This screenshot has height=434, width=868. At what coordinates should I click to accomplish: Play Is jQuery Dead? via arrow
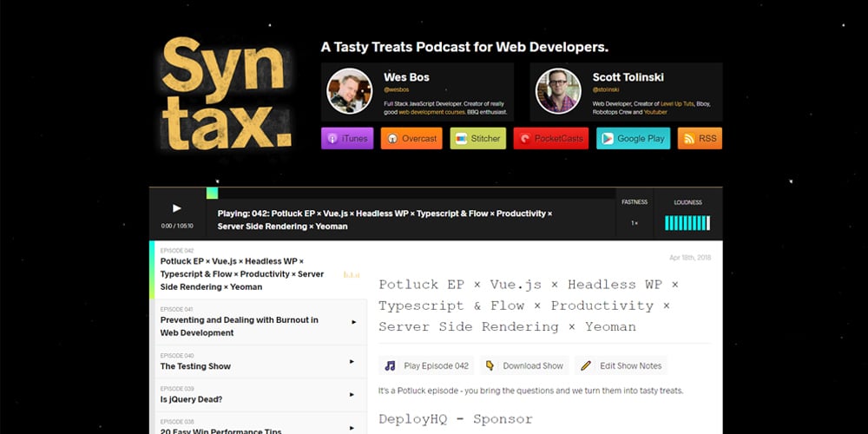click(352, 395)
